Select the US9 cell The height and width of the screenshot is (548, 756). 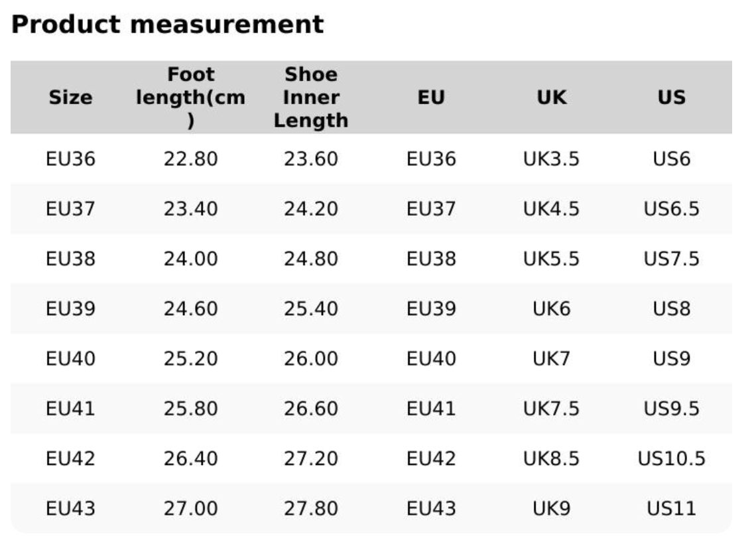[x=671, y=359]
